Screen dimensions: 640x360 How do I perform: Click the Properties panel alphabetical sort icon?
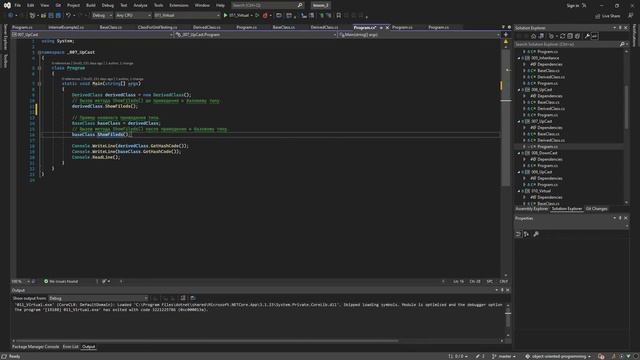point(527,234)
